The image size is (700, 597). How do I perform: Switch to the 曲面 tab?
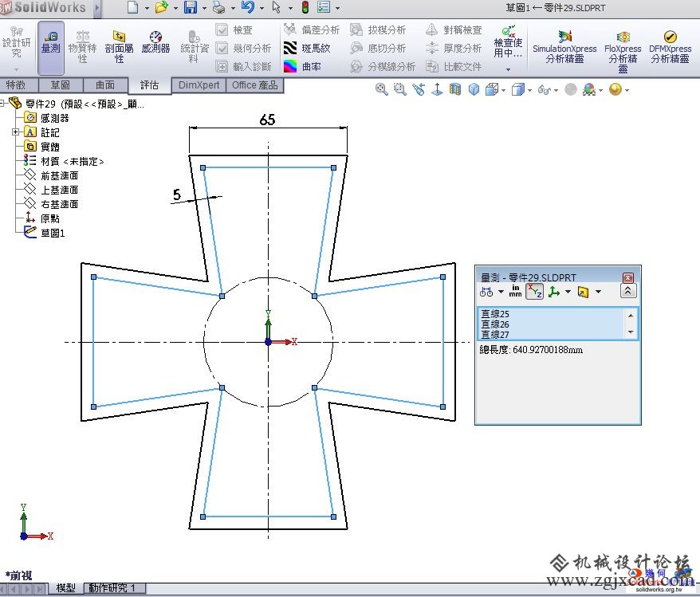point(105,84)
